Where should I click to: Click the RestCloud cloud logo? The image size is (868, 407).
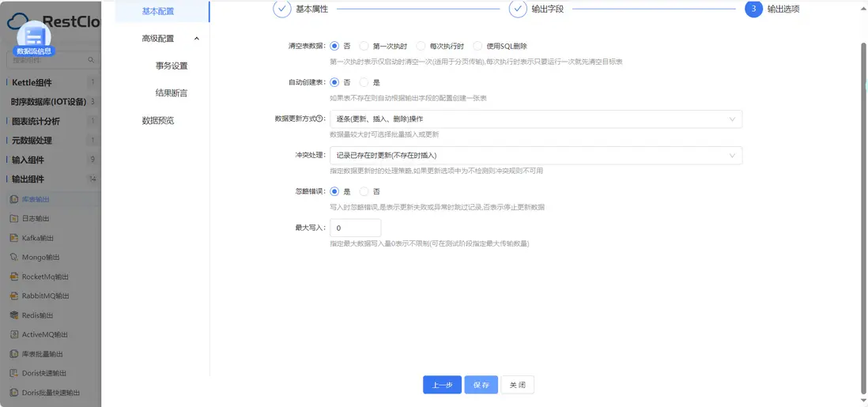tap(17, 21)
